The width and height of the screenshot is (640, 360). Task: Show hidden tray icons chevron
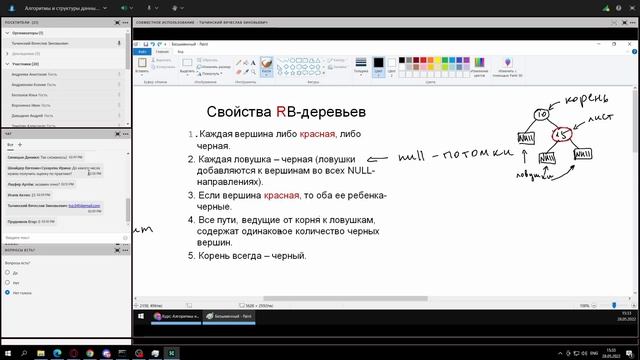560,353
